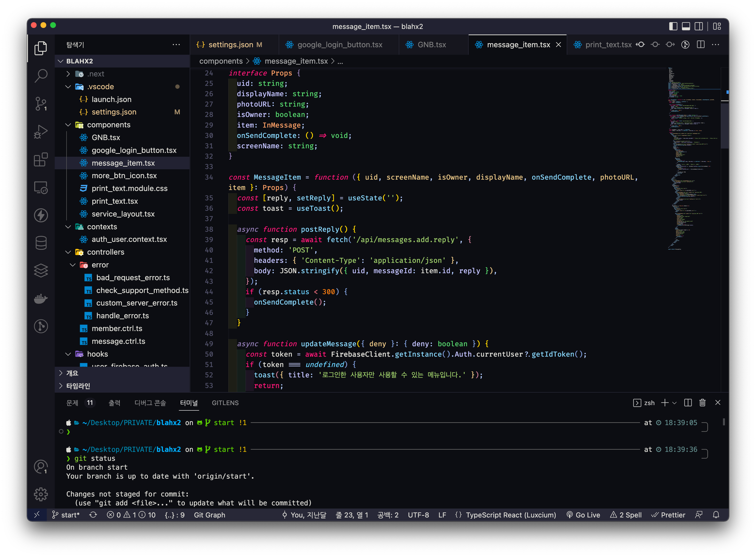Click Go Live in status bar
Image resolution: width=756 pixels, height=557 pixels.
583,515
